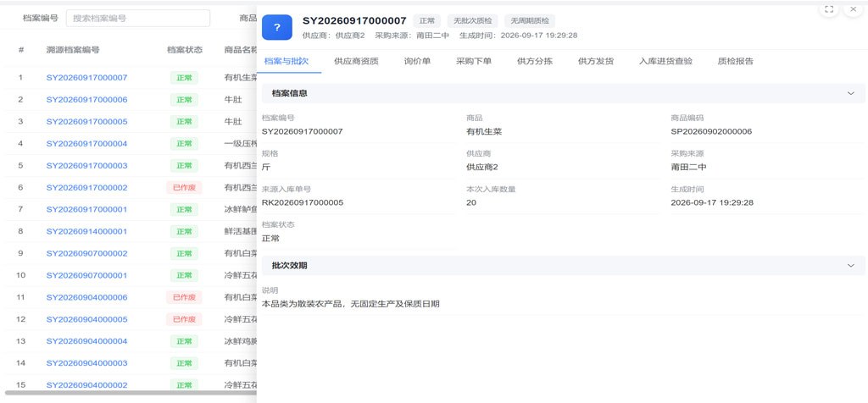Open archive link SY20260907000001
The width and height of the screenshot is (868, 403).
coord(87,275)
